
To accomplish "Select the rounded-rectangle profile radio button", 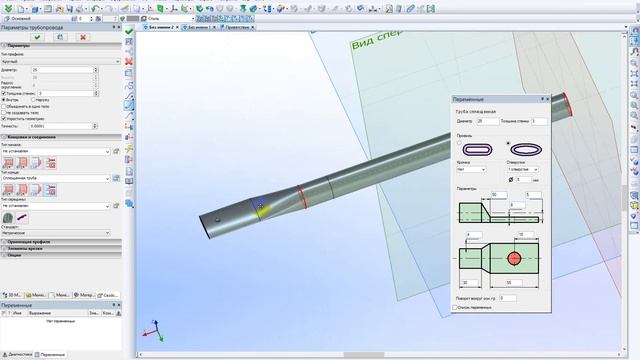I will (x=459, y=143).
